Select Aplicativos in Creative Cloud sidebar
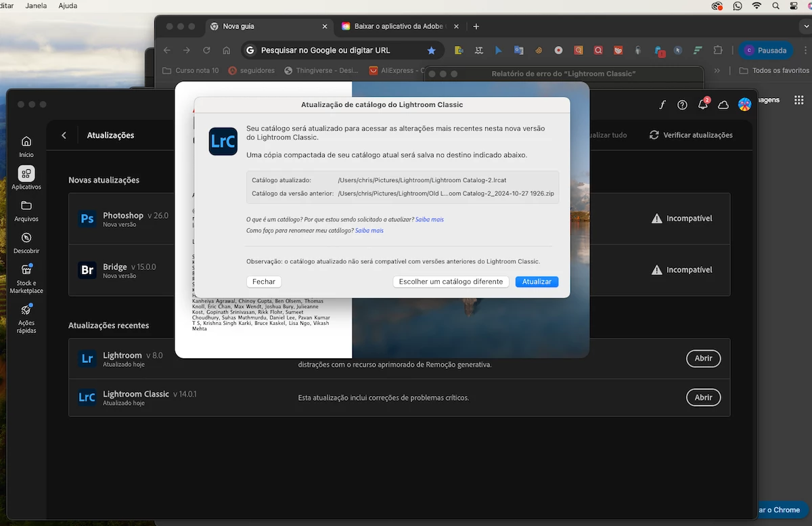This screenshot has height=526, width=812. (26, 178)
